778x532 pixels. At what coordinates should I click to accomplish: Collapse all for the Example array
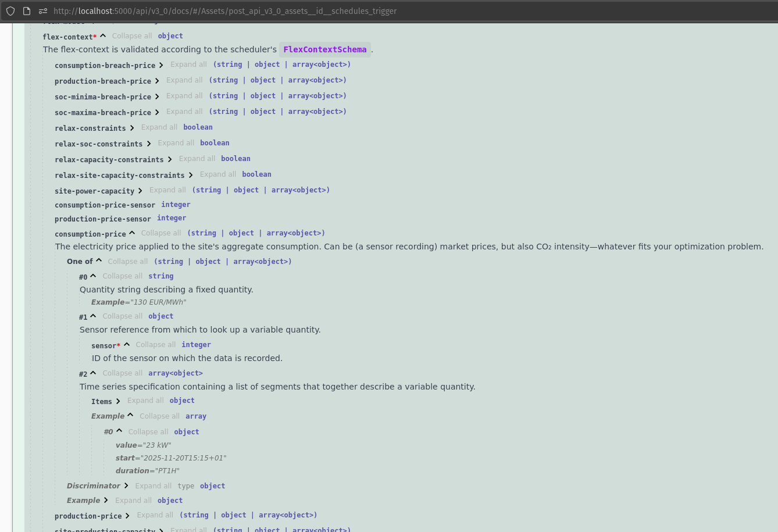click(159, 416)
